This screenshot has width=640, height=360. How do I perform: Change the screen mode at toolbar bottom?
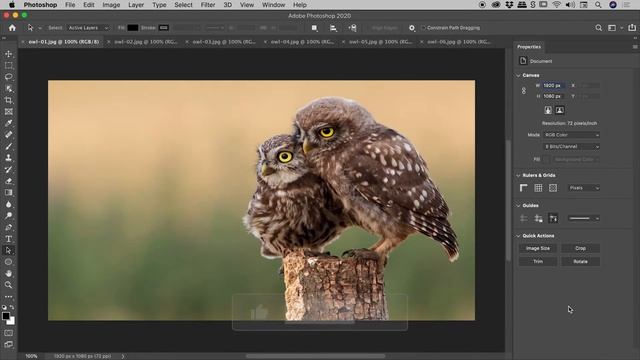pyautogui.click(x=8, y=344)
